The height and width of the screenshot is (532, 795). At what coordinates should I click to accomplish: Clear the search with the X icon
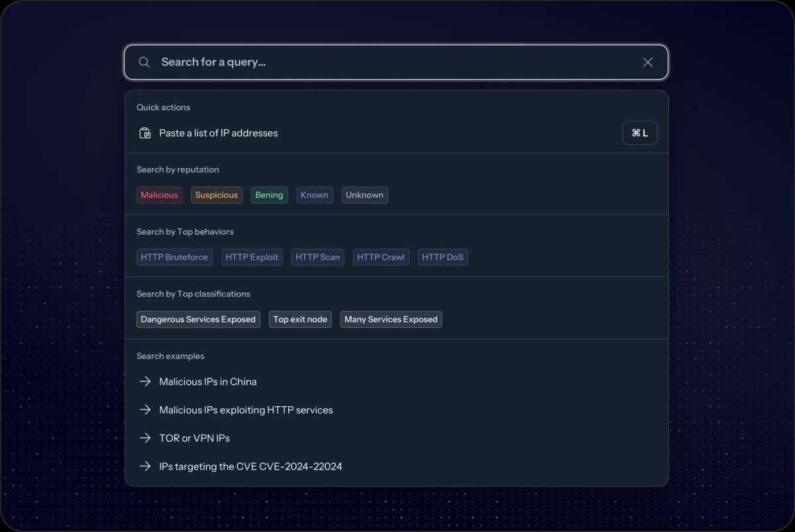(647, 62)
